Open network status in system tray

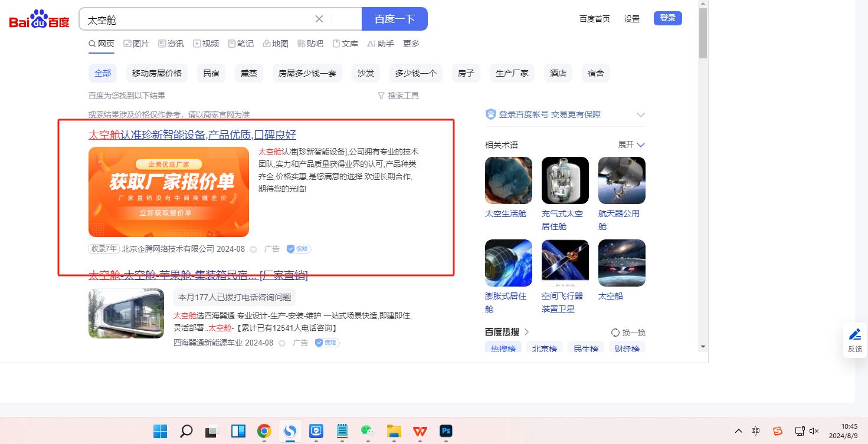pos(800,431)
